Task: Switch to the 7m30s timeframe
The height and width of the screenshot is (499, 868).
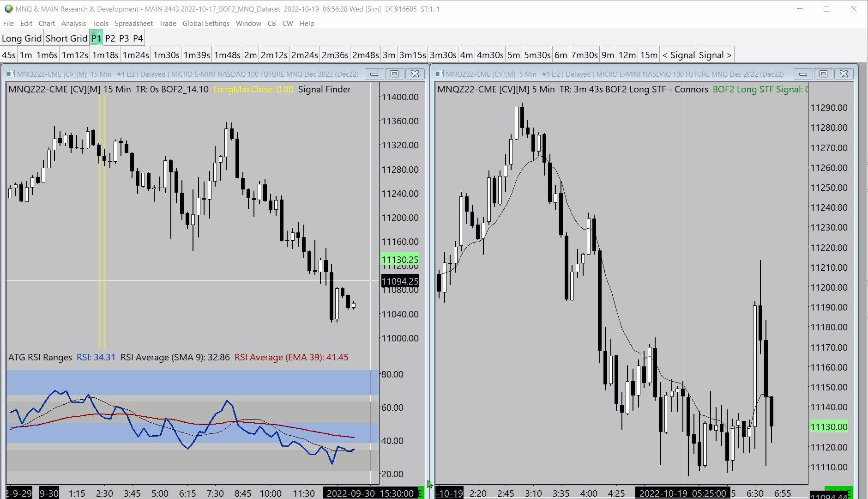Action: point(585,55)
